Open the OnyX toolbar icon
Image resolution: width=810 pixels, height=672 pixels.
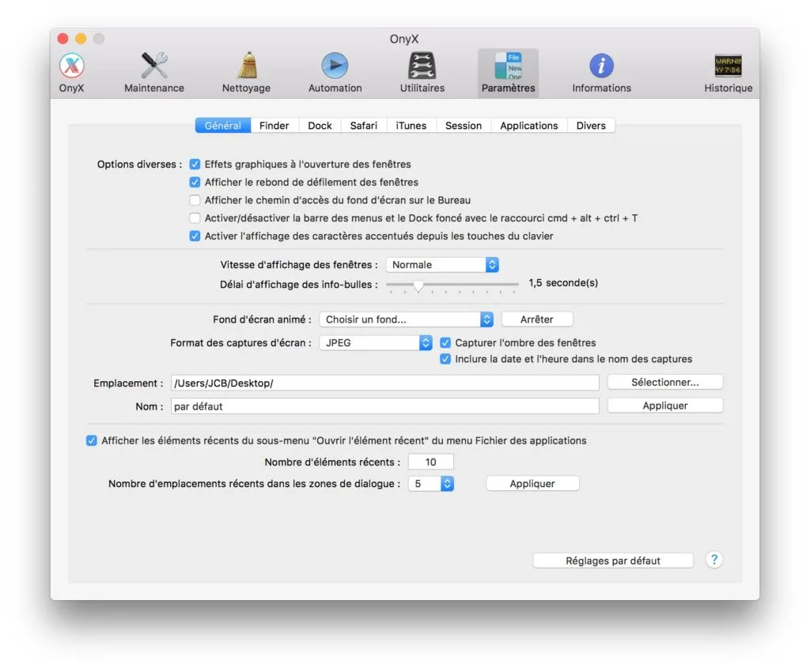[x=71, y=71]
